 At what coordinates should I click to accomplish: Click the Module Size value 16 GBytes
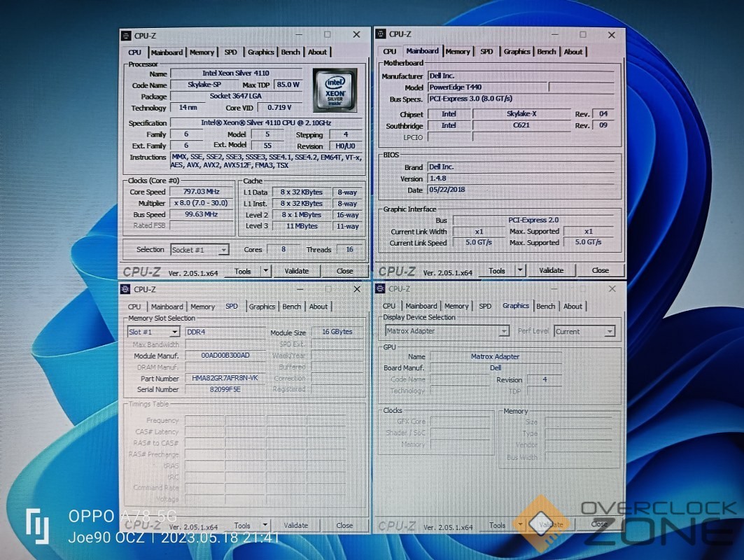[x=337, y=332]
